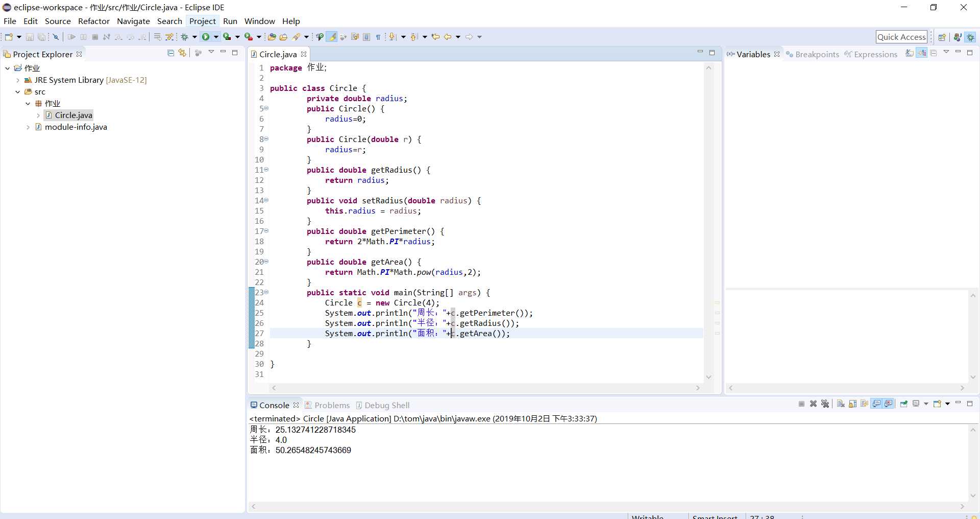Toggle Show Whitespace Characters pilcrow icon
The image size is (980, 519).
tap(378, 37)
